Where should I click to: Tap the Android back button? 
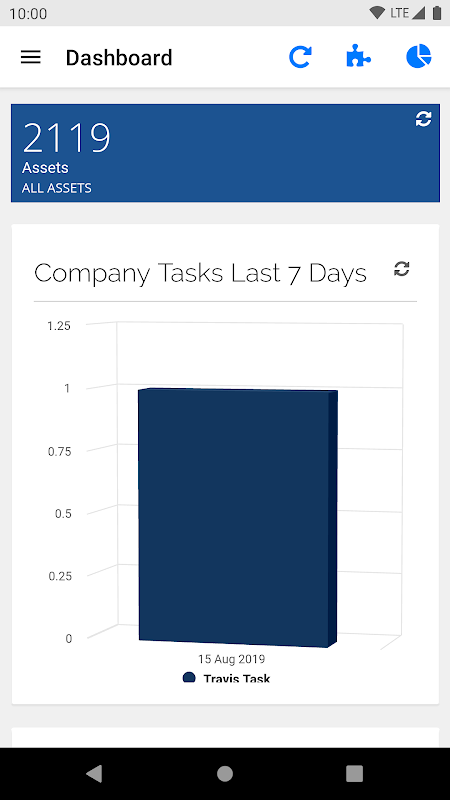tap(94, 773)
